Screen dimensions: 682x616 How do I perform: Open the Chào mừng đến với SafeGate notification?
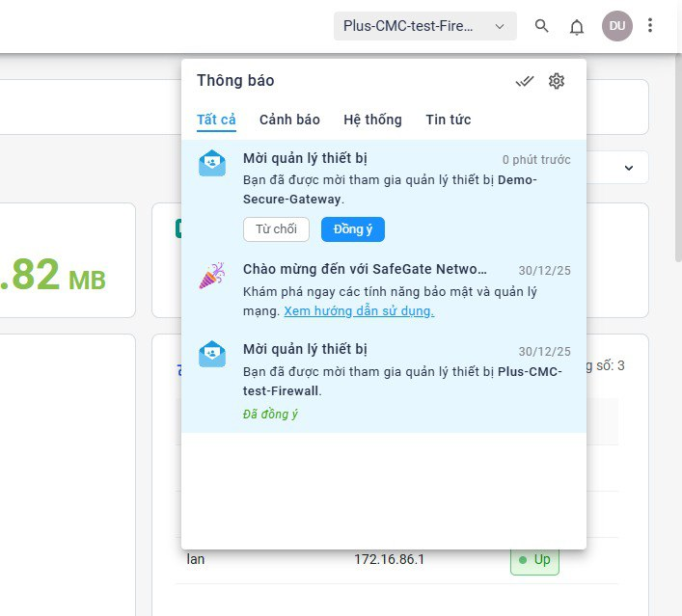point(365,270)
